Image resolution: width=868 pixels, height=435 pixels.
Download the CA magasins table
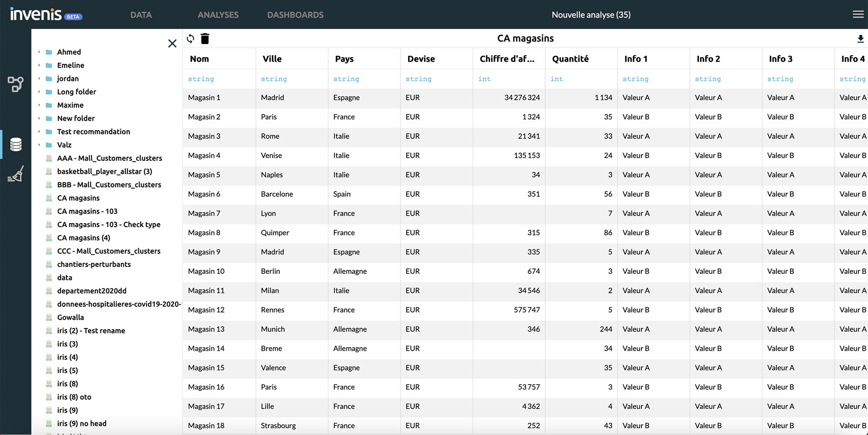click(x=860, y=39)
